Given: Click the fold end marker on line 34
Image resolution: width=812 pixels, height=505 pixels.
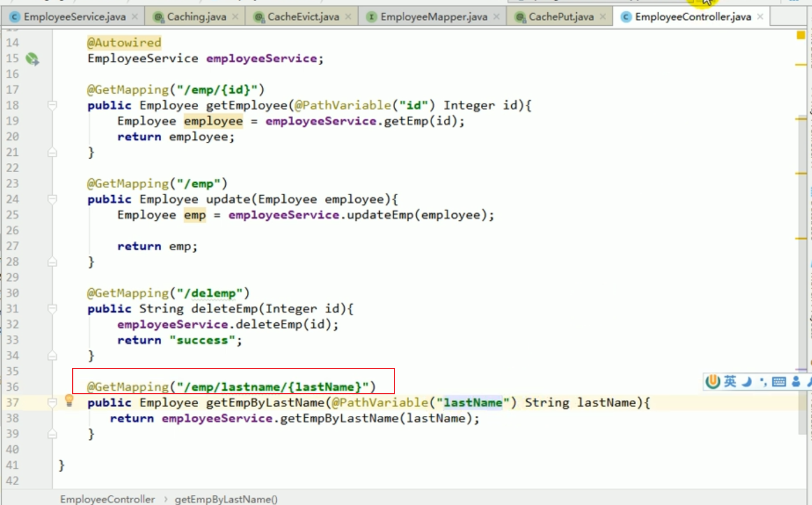Looking at the screenshot, I should click(x=52, y=356).
